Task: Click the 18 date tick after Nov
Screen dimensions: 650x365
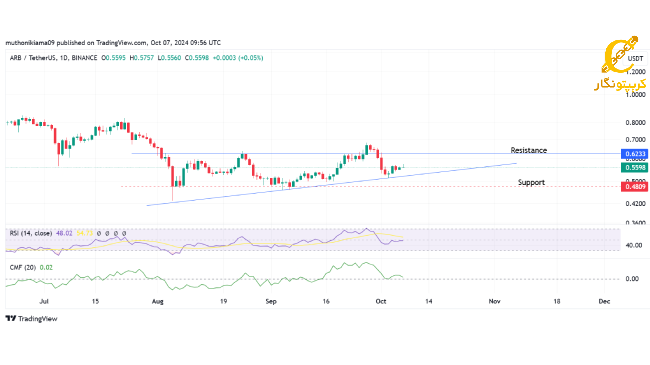Action: [x=557, y=302]
